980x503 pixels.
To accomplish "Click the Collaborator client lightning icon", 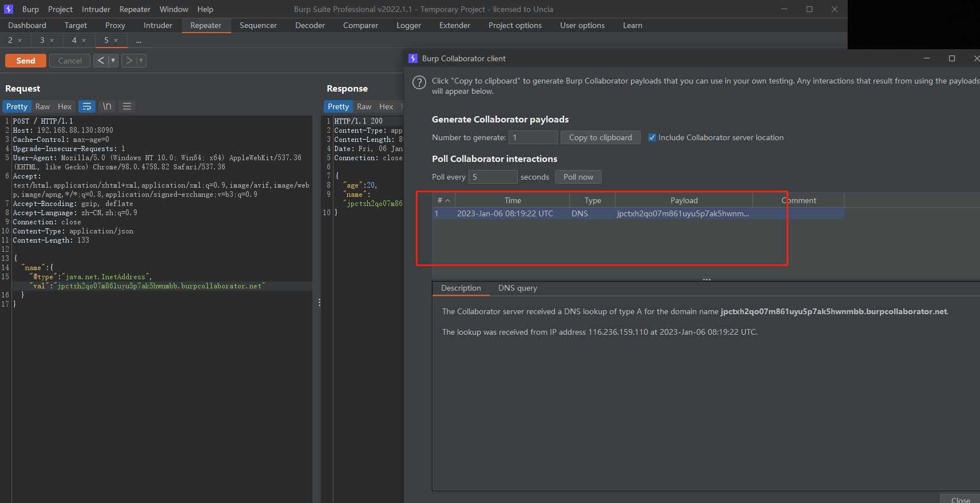I will tap(413, 58).
